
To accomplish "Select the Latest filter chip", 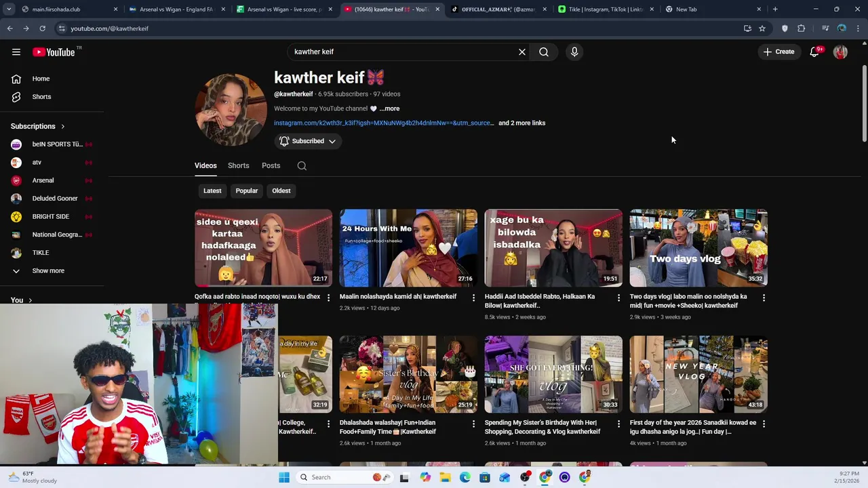I will click(x=212, y=191).
